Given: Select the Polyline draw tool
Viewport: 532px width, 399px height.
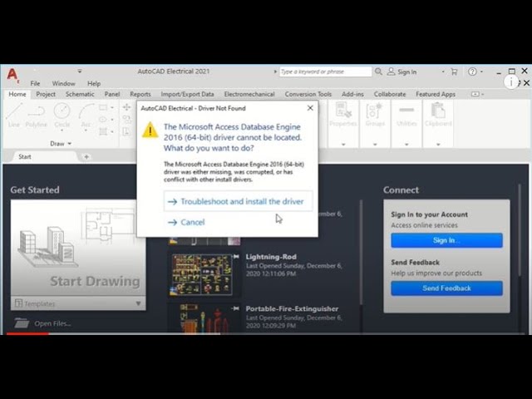Looking at the screenshot, I should pos(37,116).
